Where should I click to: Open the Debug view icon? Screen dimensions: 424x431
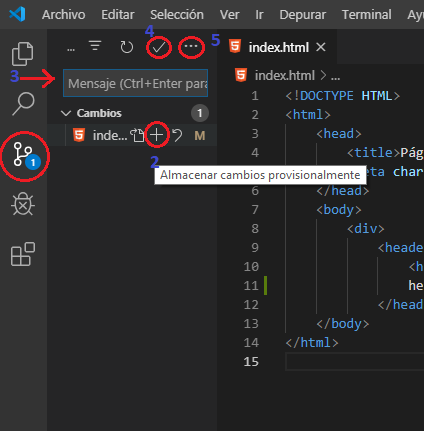pyautogui.click(x=23, y=204)
